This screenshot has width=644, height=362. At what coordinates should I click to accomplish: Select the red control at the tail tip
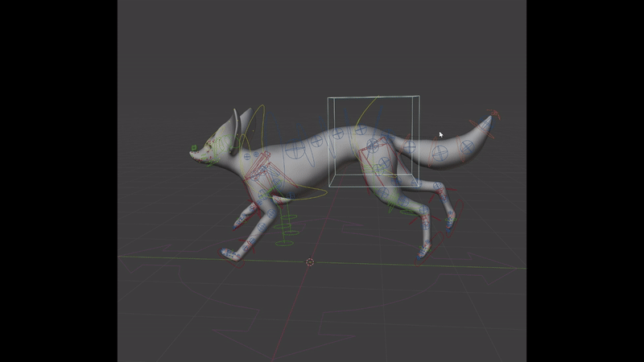pyautogui.click(x=494, y=113)
